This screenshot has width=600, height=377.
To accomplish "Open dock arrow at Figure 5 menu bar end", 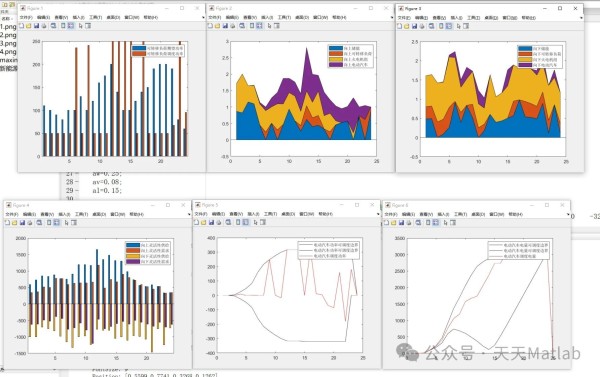I will (378, 214).
